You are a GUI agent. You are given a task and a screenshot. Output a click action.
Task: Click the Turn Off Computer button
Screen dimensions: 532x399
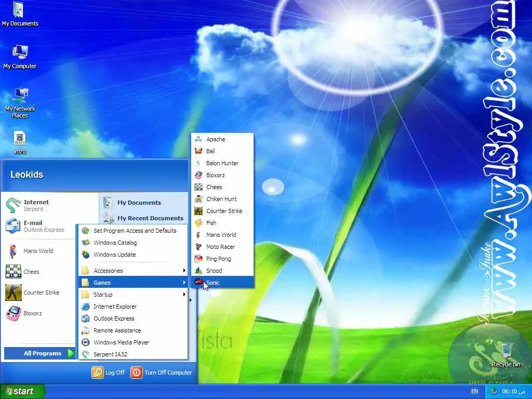coord(161,373)
